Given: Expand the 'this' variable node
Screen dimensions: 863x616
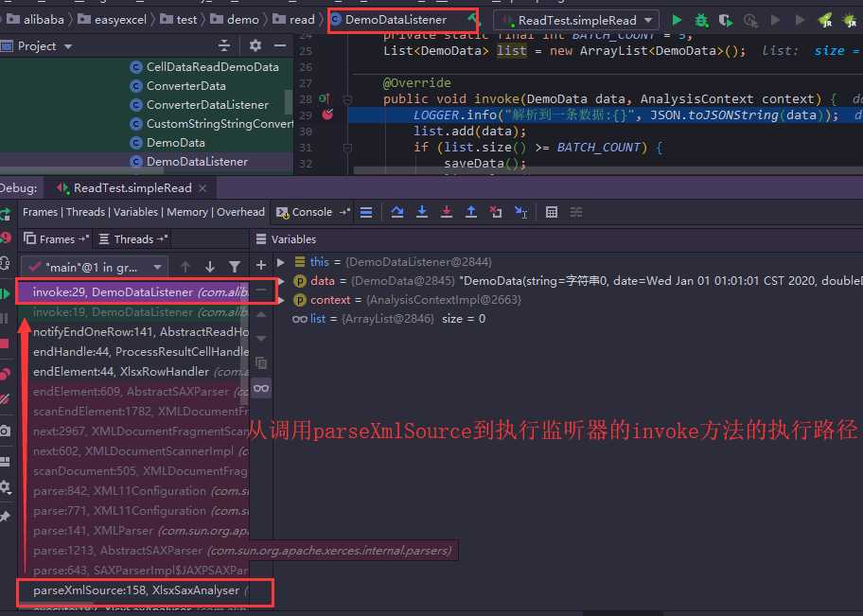Looking at the screenshot, I should (281, 262).
